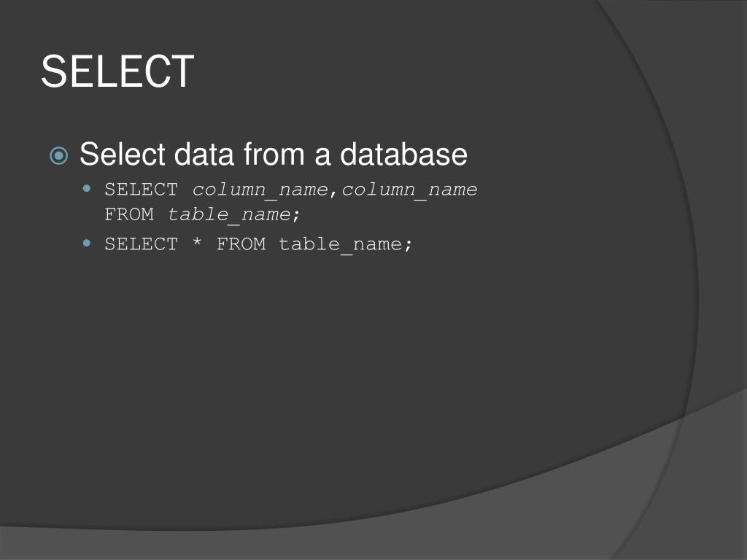The height and width of the screenshot is (560, 747).
Task: Click the word 'database' in the main bullet
Action: (x=403, y=154)
